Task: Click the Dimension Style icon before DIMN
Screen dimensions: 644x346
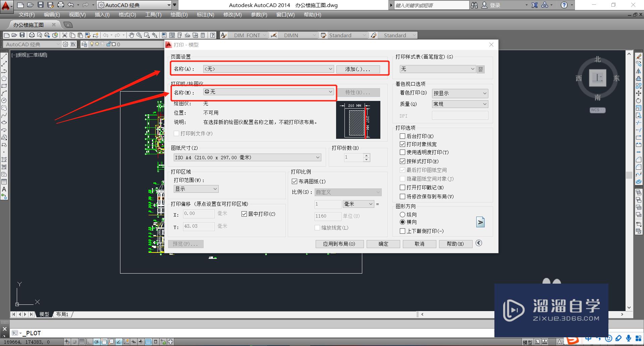Action: [x=274, y=35]
